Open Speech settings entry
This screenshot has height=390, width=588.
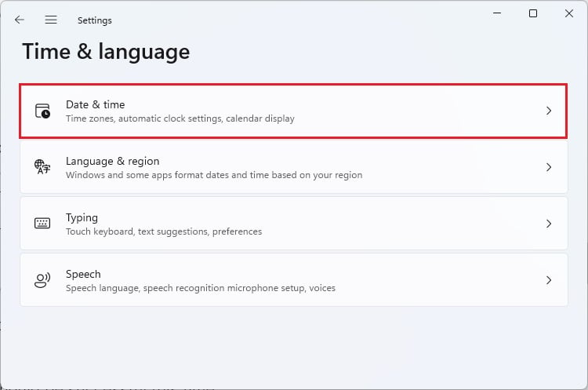click(294, 280)
